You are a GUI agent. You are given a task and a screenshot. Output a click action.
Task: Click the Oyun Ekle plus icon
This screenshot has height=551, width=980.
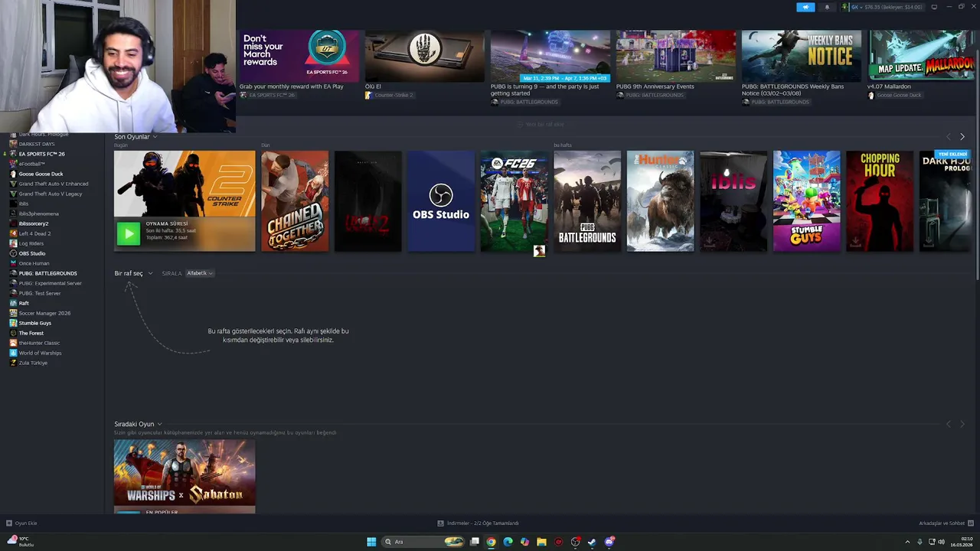coord(9,523)
